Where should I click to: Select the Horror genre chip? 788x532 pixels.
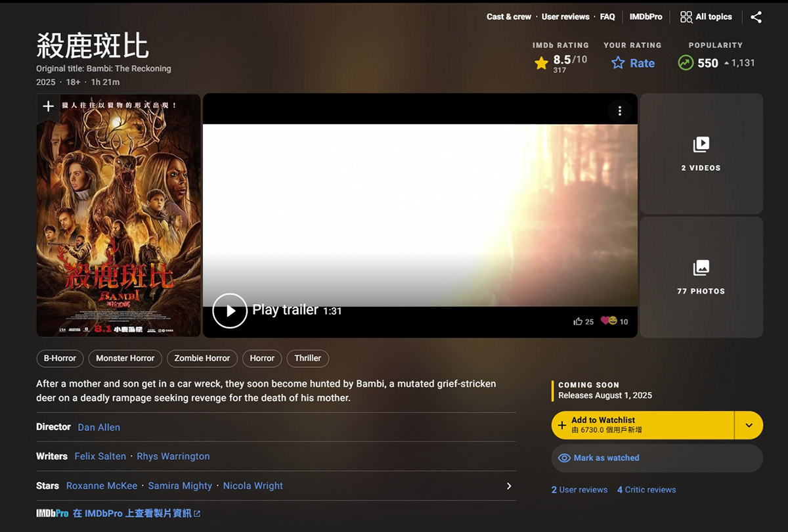coord(262,359)
